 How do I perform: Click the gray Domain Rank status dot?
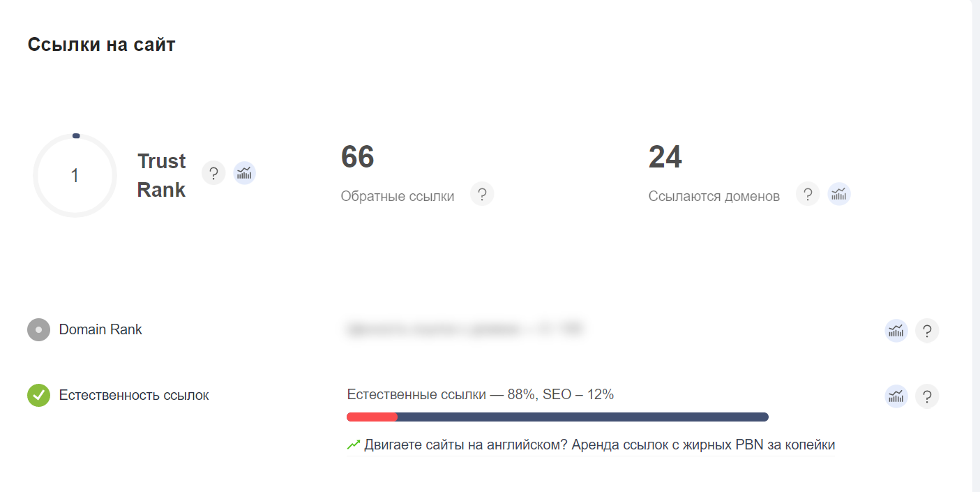[x=38, y=329]
